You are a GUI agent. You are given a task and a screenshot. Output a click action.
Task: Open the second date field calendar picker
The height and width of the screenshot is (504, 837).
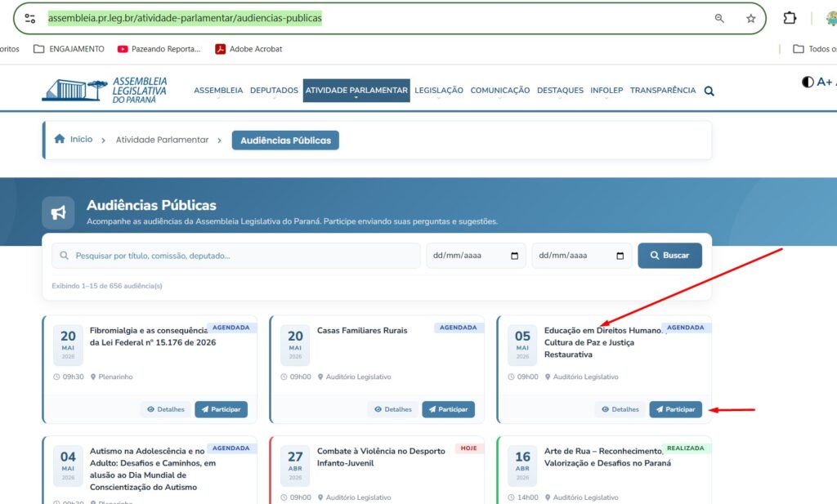coord(620,256)
